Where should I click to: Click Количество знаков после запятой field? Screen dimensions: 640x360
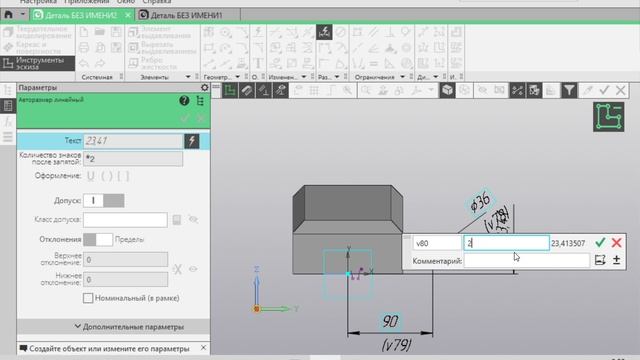133,159
